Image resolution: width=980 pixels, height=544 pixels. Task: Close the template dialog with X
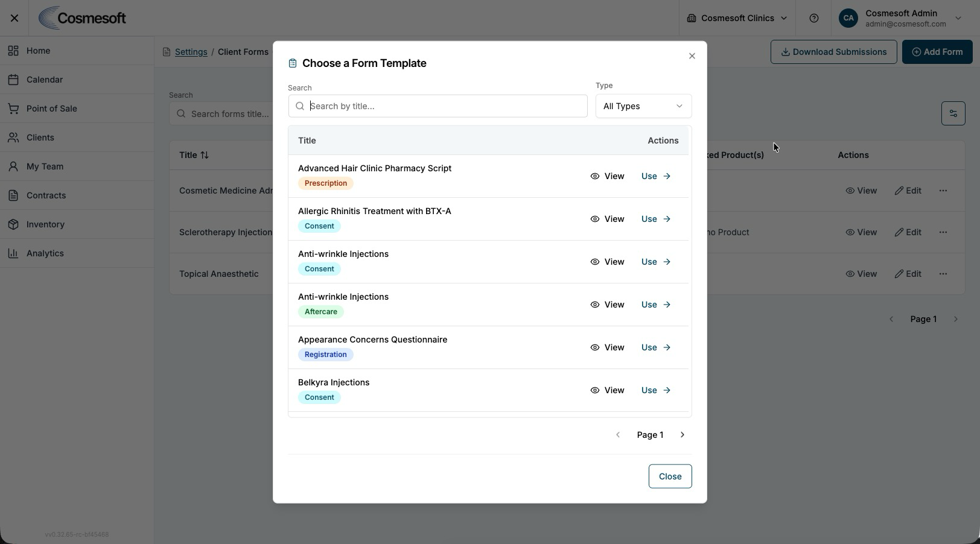692,56
